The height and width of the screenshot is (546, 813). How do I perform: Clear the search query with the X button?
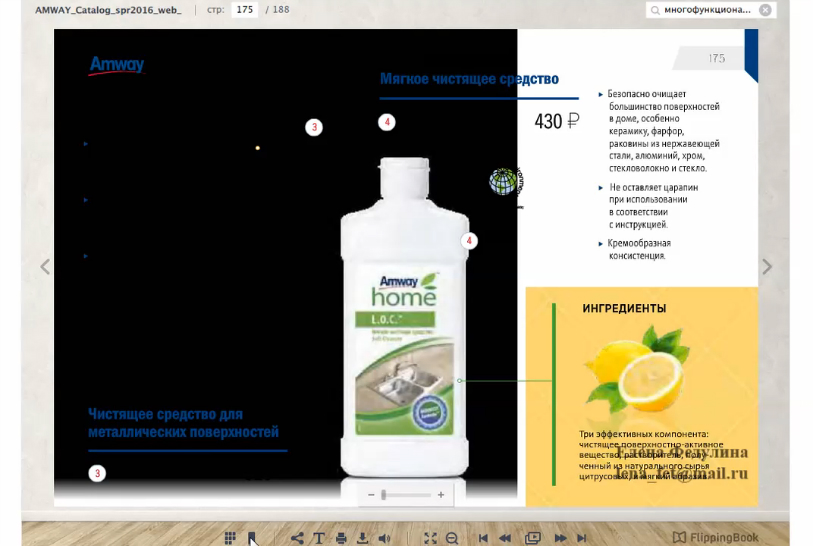point(765,10)
